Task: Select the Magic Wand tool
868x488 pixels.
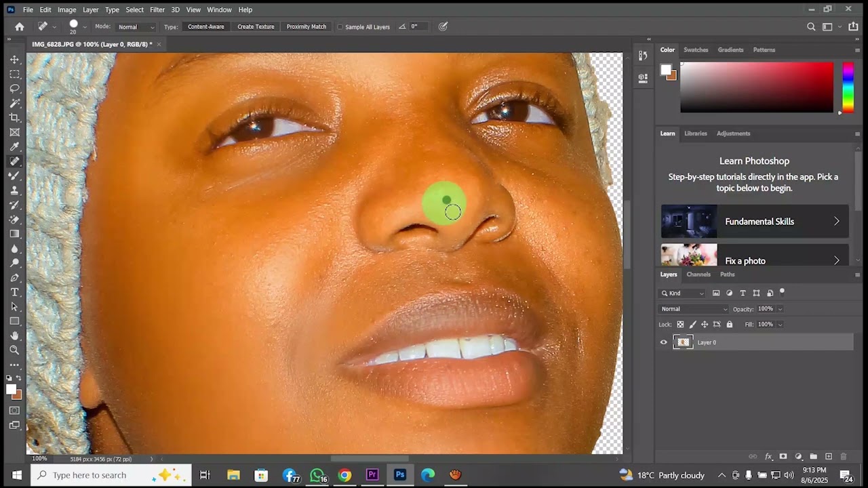Action: 14,103
